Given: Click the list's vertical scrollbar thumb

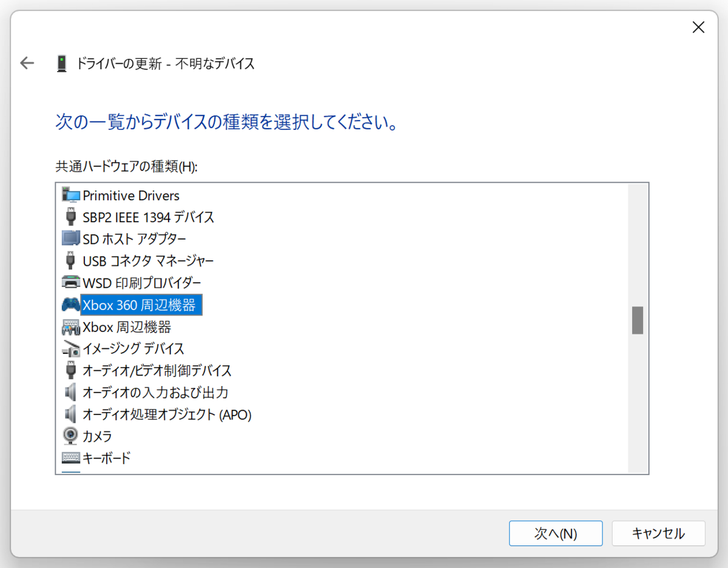Looking at the screenshot, I should (x=637, y=320).
